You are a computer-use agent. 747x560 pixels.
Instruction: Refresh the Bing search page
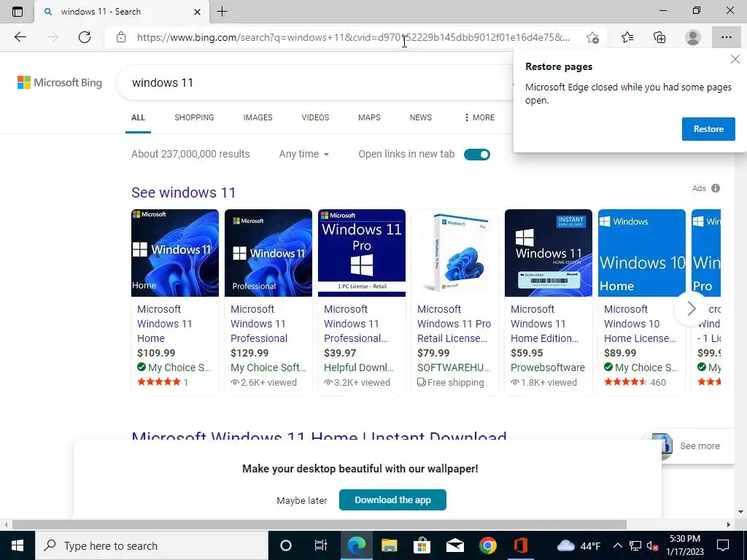(85, 37)
